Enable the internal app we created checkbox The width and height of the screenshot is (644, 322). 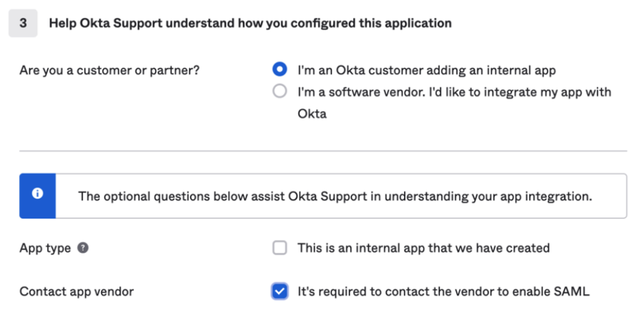tap(279, 248)
